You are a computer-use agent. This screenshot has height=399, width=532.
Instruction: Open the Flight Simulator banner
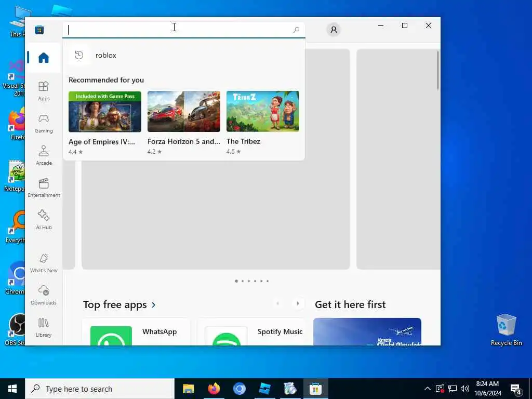(367, 332)
